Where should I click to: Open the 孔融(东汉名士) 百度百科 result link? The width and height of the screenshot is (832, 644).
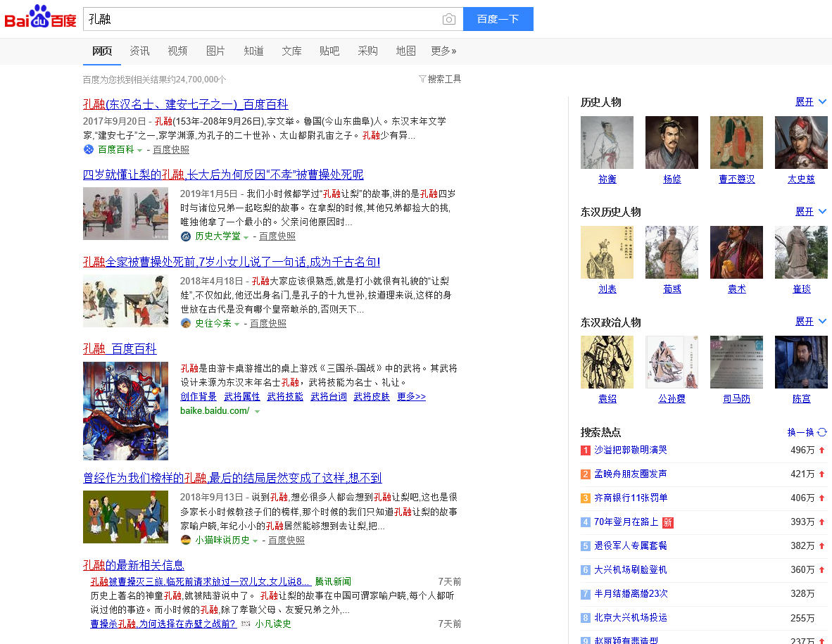(x=186, y=104)
